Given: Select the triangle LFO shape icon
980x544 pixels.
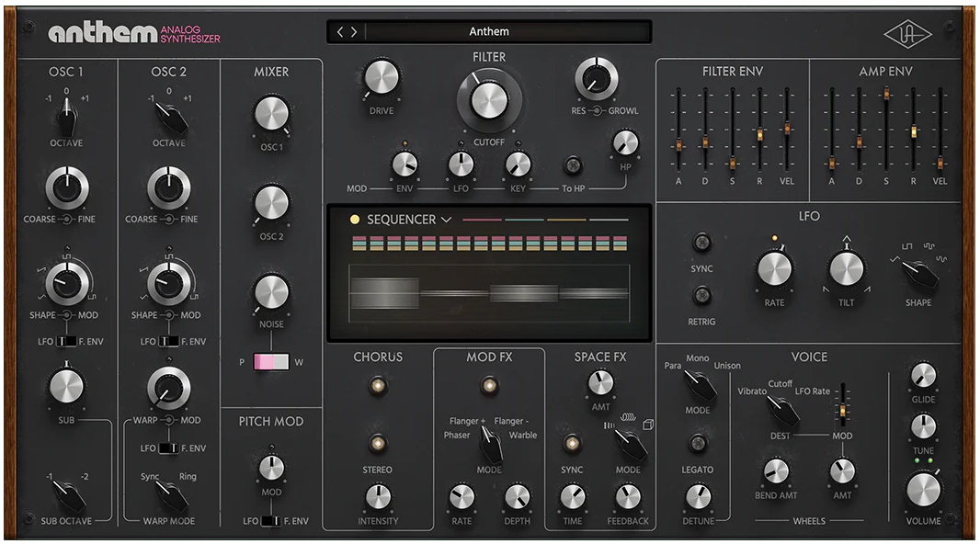Looking at the screenshot, I should [895, 258].
